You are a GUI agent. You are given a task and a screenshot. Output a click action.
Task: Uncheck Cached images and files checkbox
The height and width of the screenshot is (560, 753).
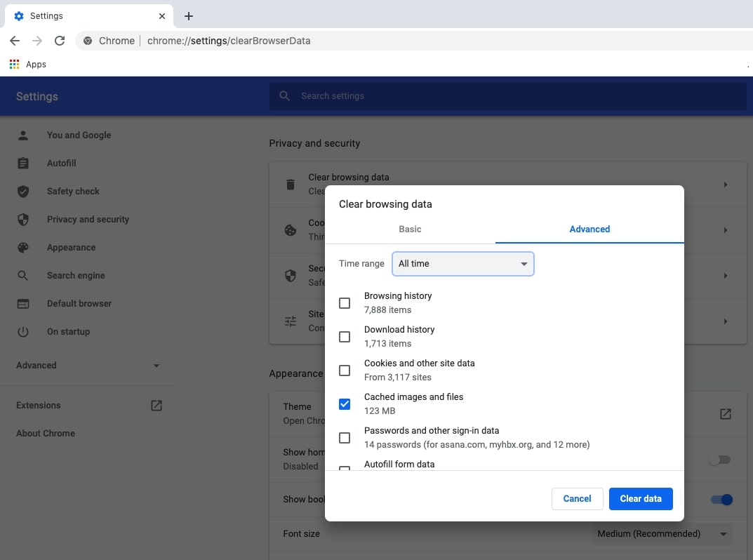coord(345,404)
